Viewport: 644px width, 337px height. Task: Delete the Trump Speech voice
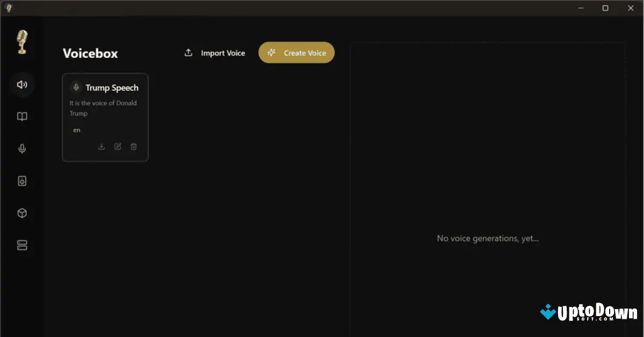tap(134, 146)
